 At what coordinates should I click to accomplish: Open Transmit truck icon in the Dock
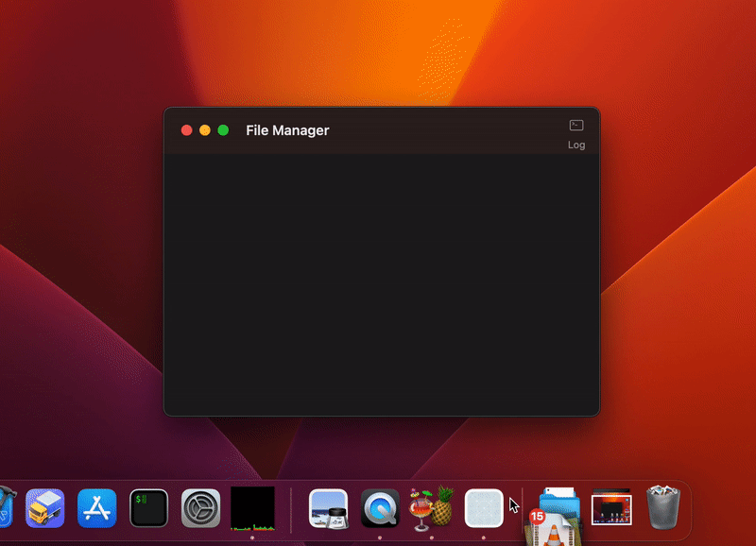point(44,508)
